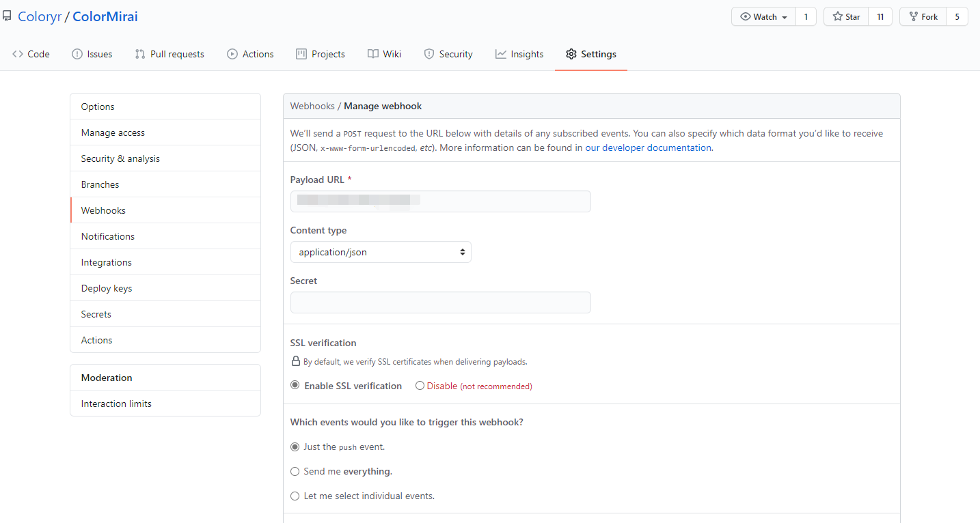Open the Wiki tab

coord(384,54)
